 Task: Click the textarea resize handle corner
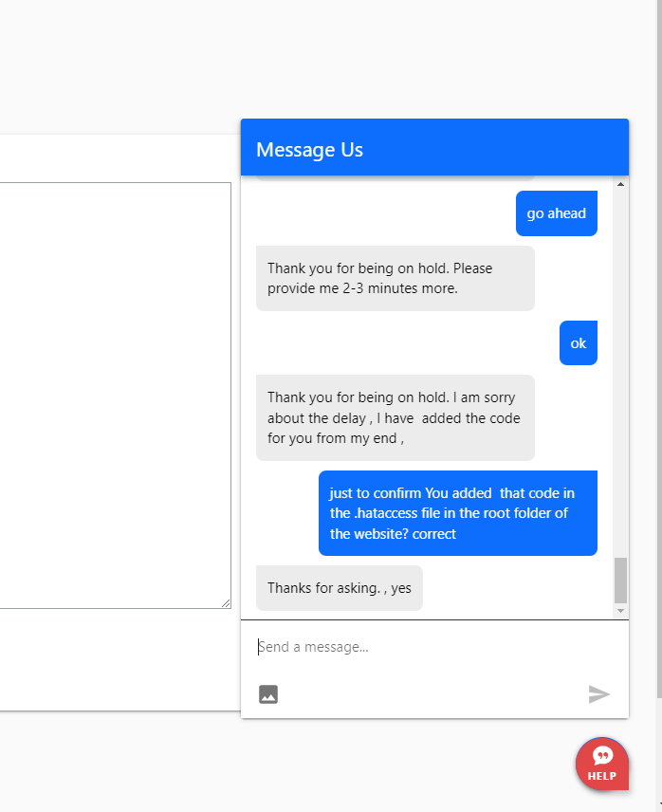coord(226,603)
